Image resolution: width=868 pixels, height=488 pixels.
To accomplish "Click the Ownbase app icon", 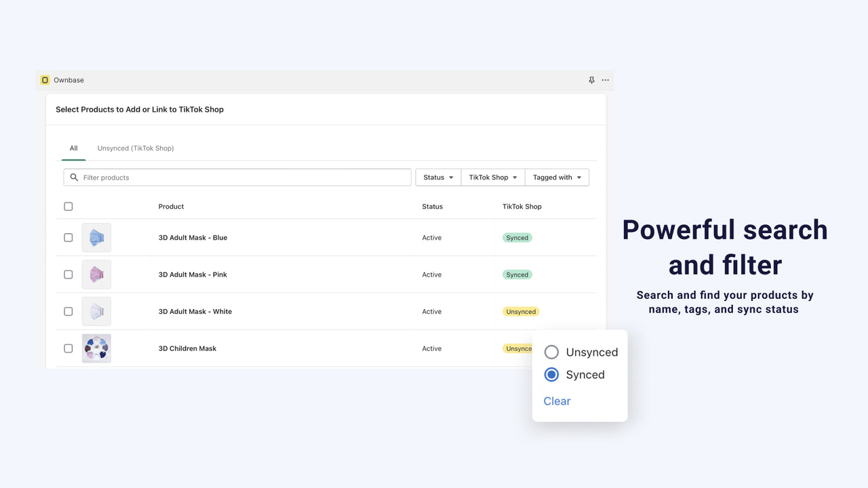I will click(x=45, y=79).
